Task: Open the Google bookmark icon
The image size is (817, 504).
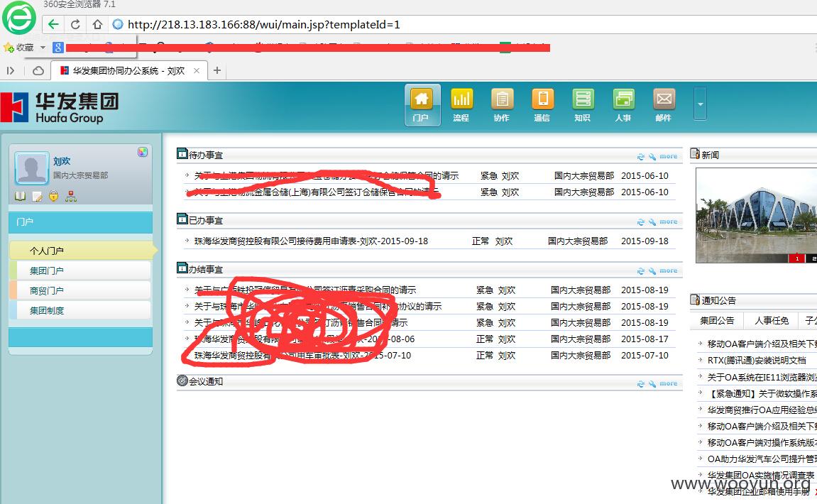Action: tap(57, 48)
